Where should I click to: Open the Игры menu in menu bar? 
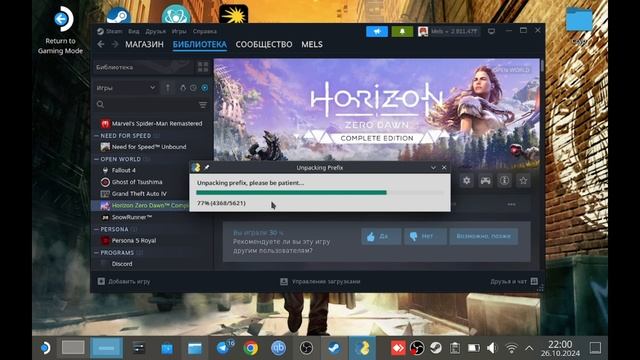click(x=179, y=31)
